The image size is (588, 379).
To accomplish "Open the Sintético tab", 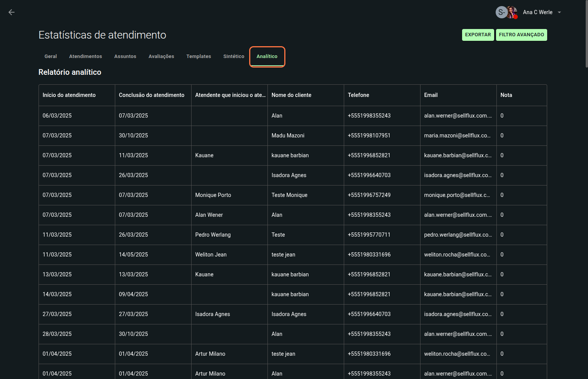I will point(234,56).
